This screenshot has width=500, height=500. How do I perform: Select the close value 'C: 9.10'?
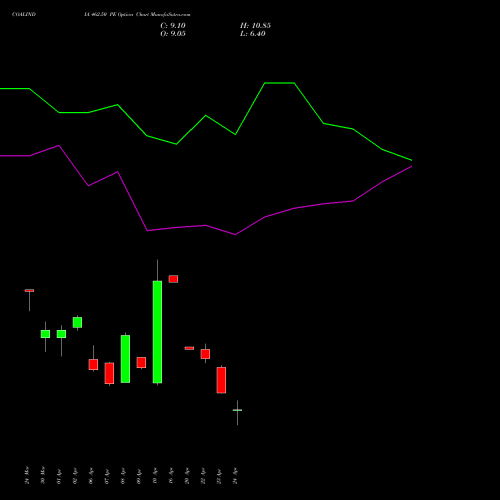point(173,26)
